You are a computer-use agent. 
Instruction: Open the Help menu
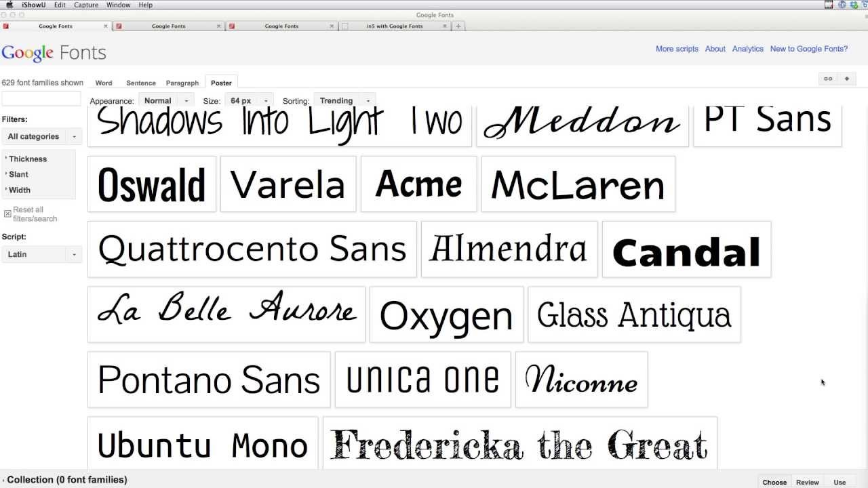(x=146, y=5)
